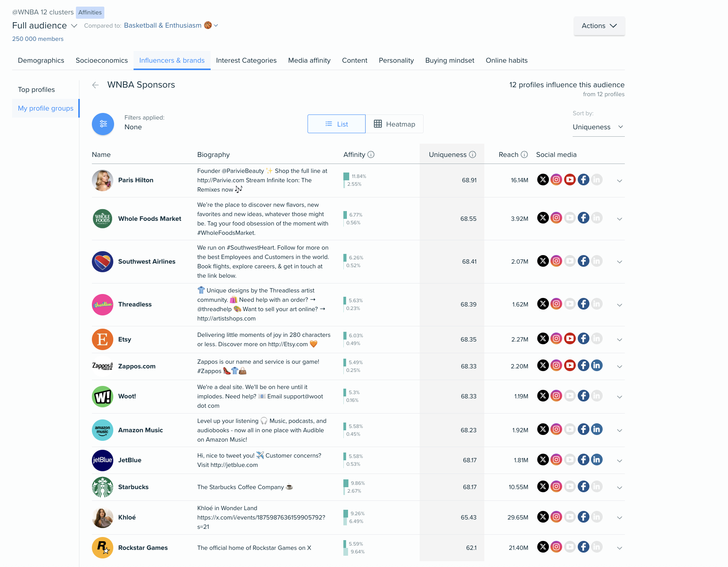Image resolution: width=728 pixels, height=567 pixels.
Task: Open Zappos.com LinkedIn icon
Action: click(x=597, y=365)
